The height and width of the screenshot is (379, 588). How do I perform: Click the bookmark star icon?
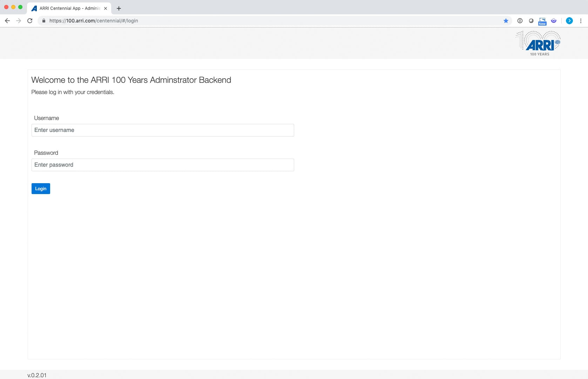[x=506, y=21]
